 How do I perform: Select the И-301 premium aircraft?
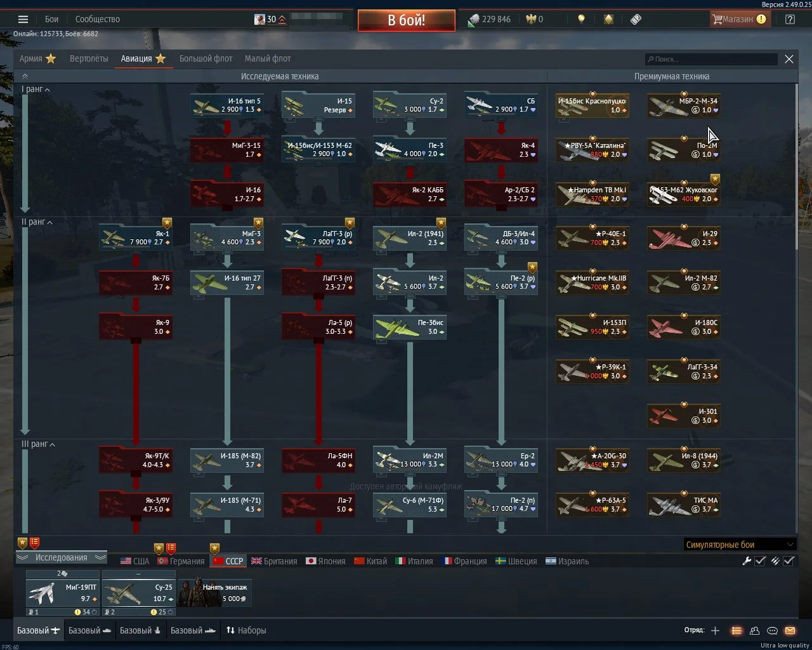[x=684, y=416]
